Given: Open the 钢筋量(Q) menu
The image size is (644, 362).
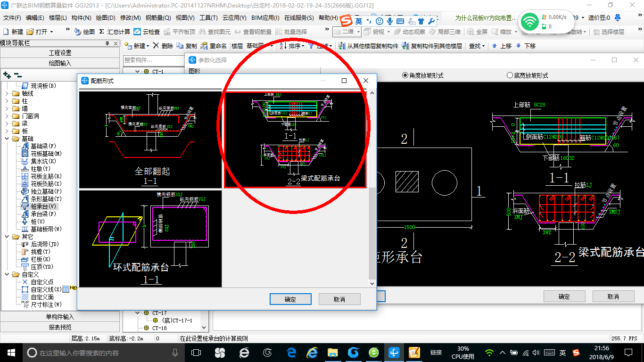Looking at the screenshot, I should (158, 18).
